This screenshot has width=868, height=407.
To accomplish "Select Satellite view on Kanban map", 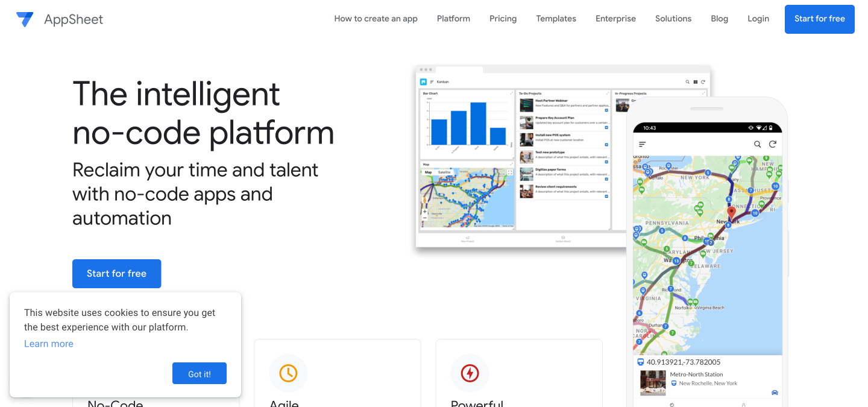I will 444,172.
